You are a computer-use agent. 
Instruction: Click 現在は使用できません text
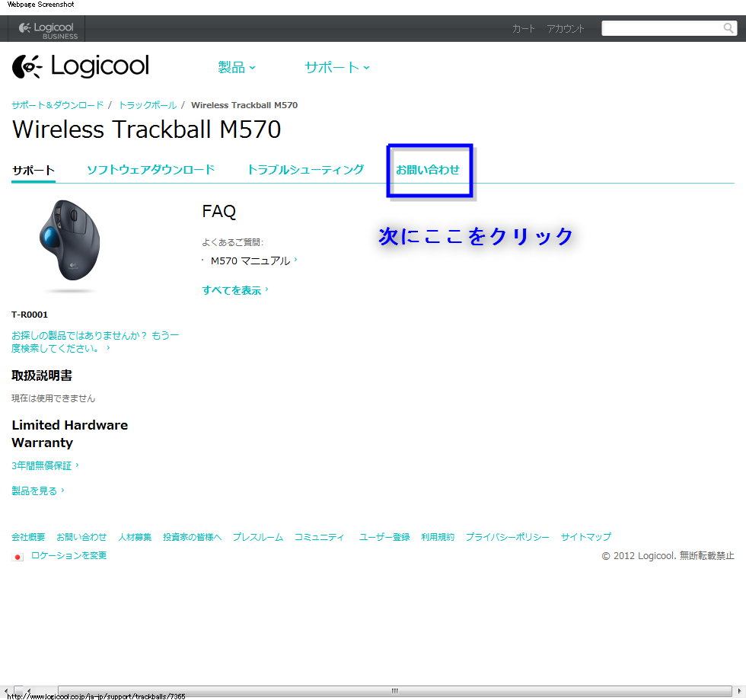point(53,398)
